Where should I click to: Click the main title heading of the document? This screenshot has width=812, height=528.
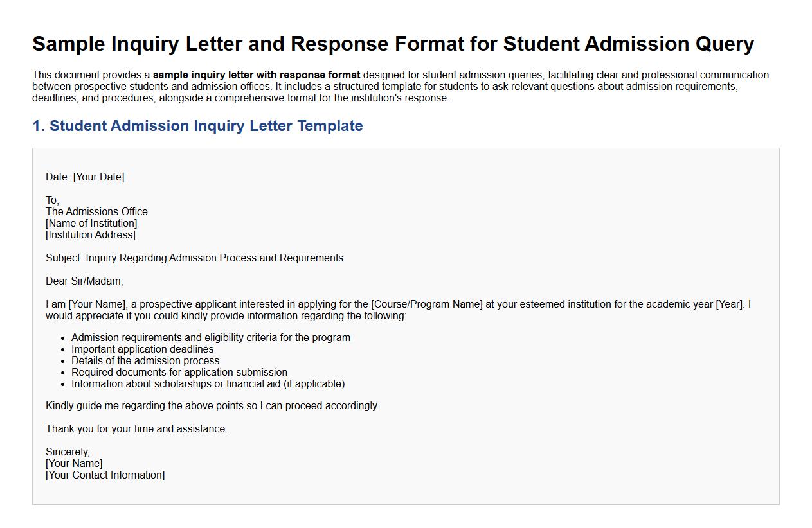point(393,44)
